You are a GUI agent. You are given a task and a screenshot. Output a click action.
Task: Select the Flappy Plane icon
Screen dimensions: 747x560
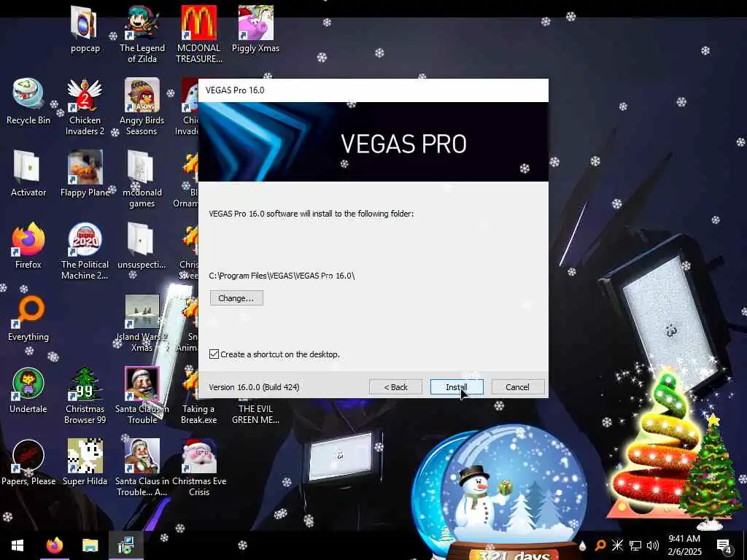[x=85, y=174]
